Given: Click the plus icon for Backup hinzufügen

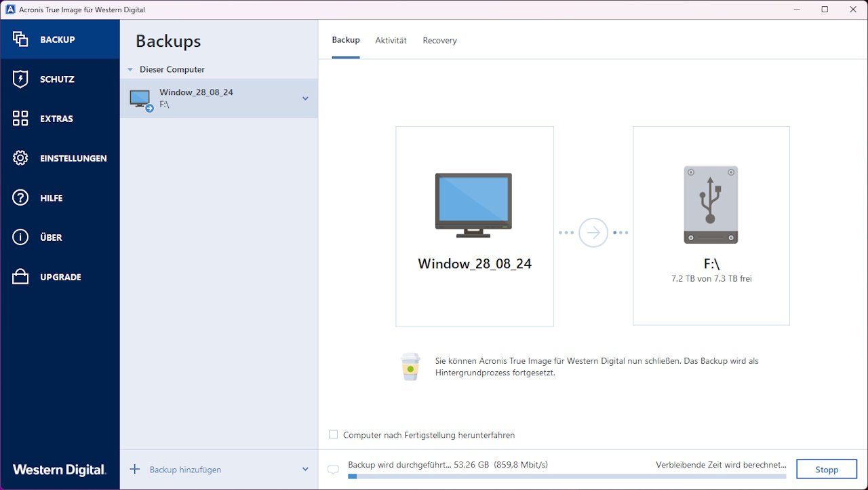Looking at the screenshot, I should (135, 469).
